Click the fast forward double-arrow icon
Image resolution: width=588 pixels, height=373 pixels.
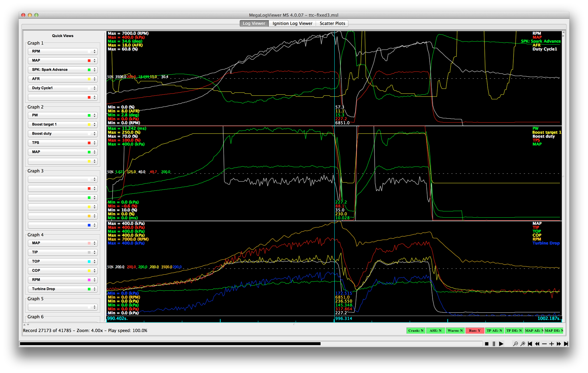pyautogui.click(x=559, y=344)
